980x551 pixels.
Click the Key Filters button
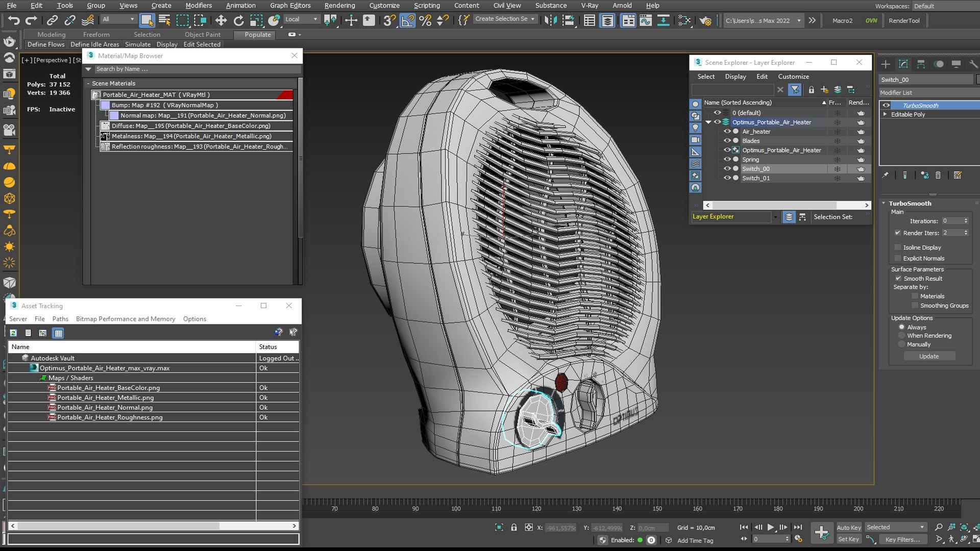point(902,539)
